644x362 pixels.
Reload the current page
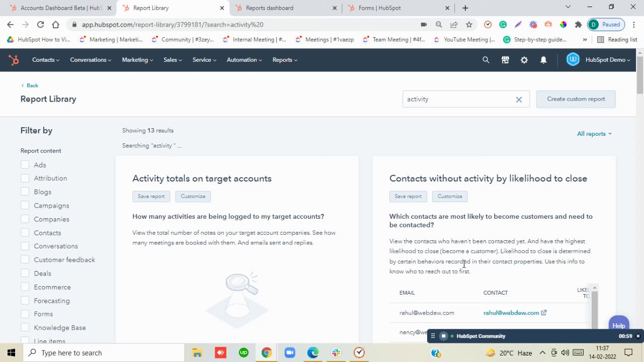coord(40,24)
